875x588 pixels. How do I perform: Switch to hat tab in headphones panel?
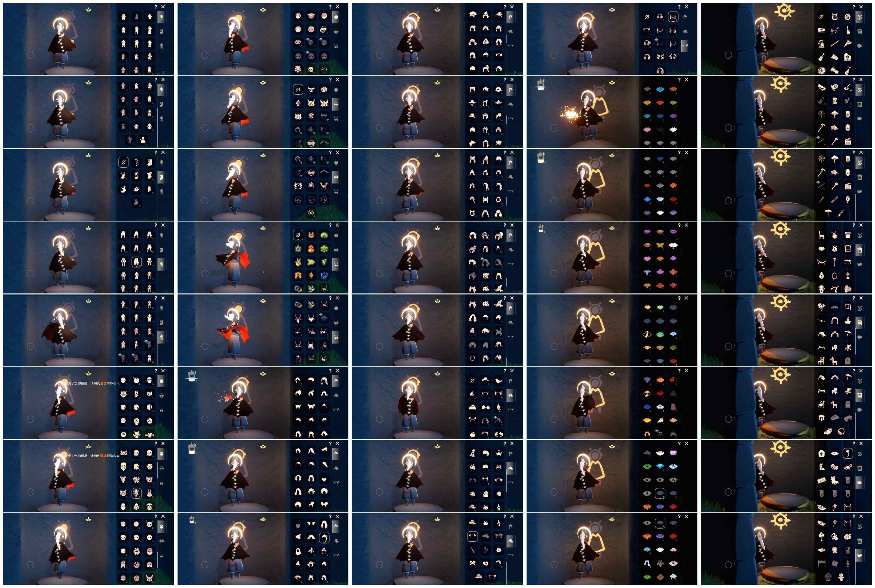coord(685,31)
